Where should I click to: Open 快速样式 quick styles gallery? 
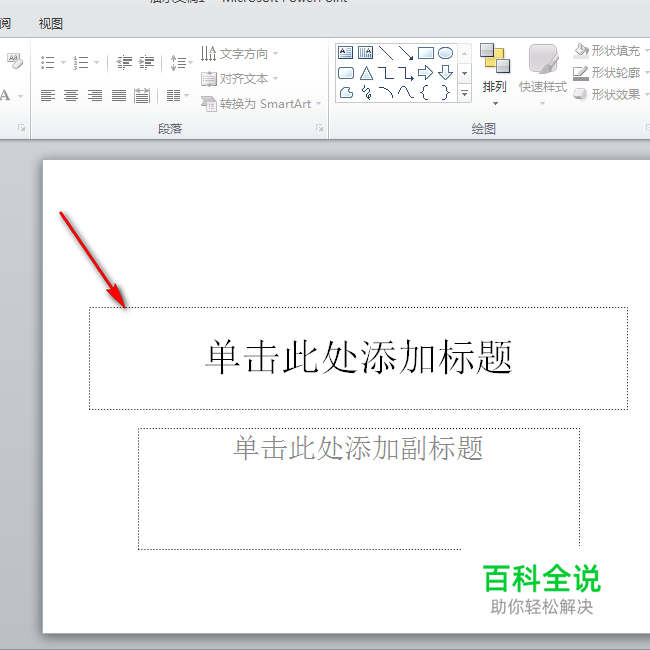[x=543, y=75]
